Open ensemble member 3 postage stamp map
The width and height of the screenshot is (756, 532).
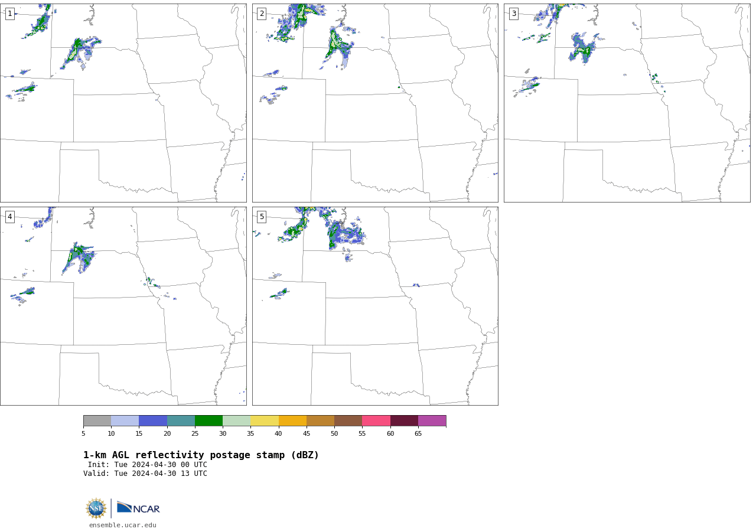(627, 103)
